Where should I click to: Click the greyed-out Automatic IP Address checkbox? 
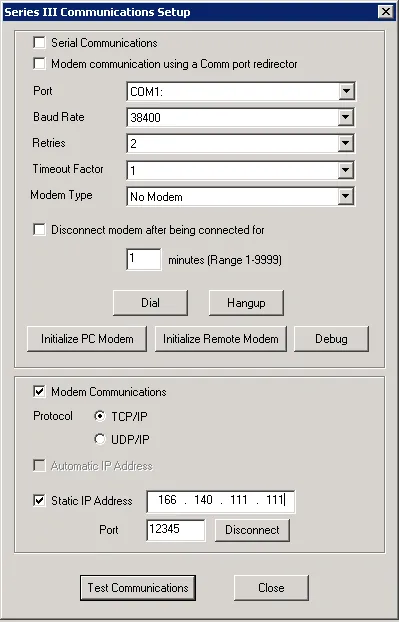[x=39, y=466]
